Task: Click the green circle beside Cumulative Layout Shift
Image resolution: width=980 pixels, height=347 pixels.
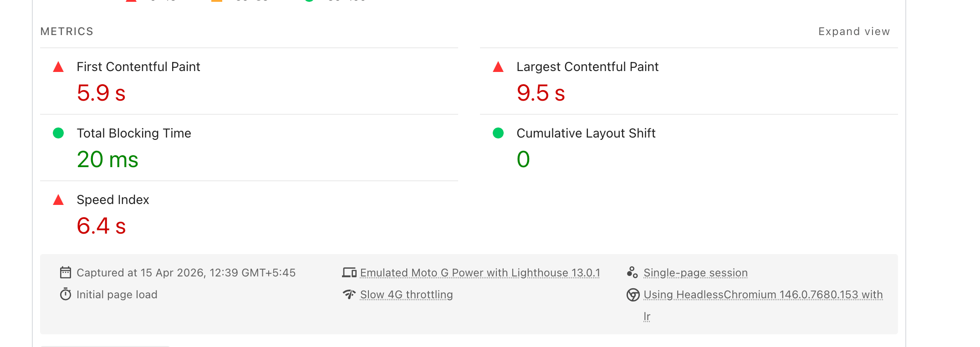Action: click(x=497, y=134)
